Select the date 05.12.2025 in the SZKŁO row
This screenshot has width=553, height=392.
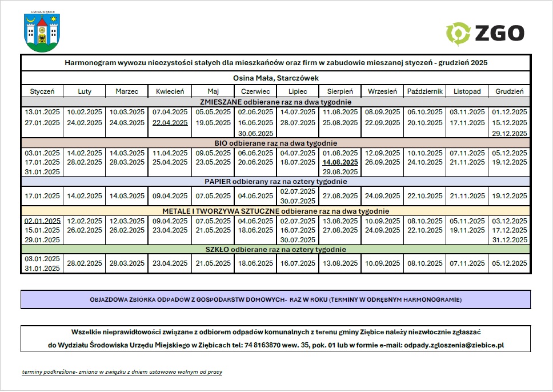coord(509,263)
